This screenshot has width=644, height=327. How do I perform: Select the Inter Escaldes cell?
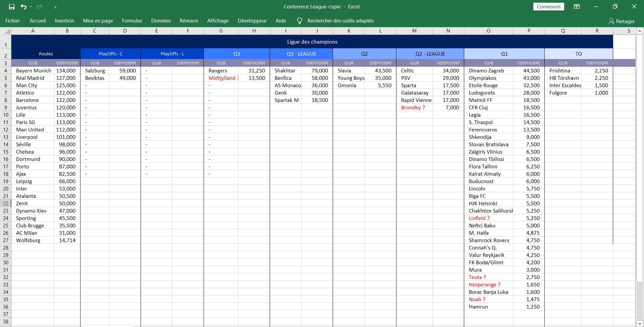(563, 86)
